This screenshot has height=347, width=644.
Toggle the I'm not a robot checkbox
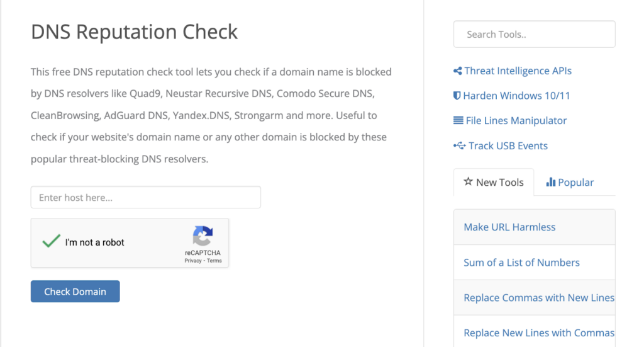coord(52,242)
